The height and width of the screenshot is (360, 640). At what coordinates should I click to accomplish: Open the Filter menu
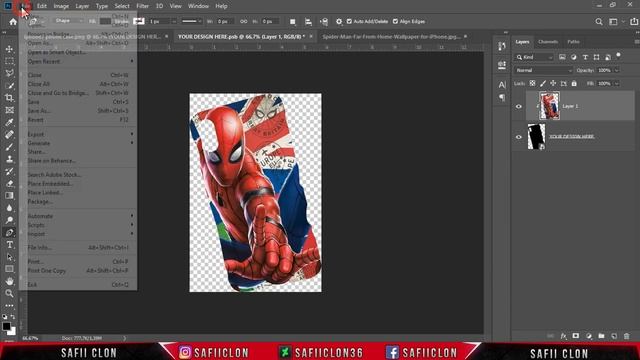(142, 6)
